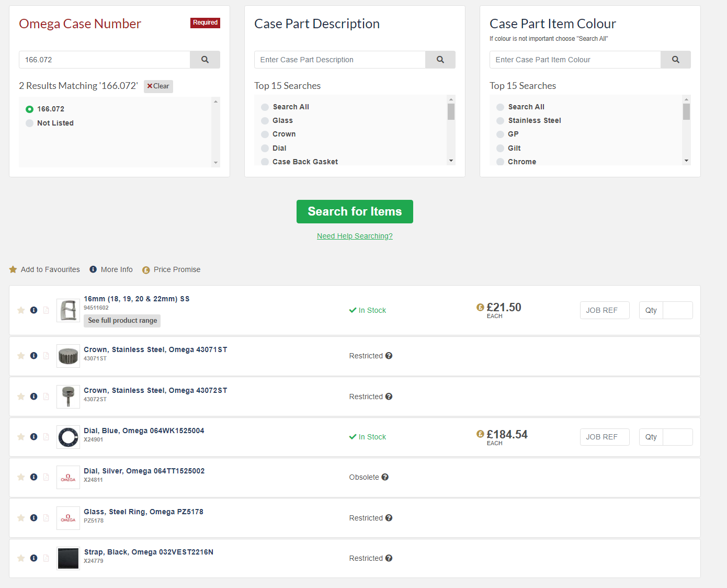Click the Restricted help icon for Crown 43072ST

click(389, 397)
